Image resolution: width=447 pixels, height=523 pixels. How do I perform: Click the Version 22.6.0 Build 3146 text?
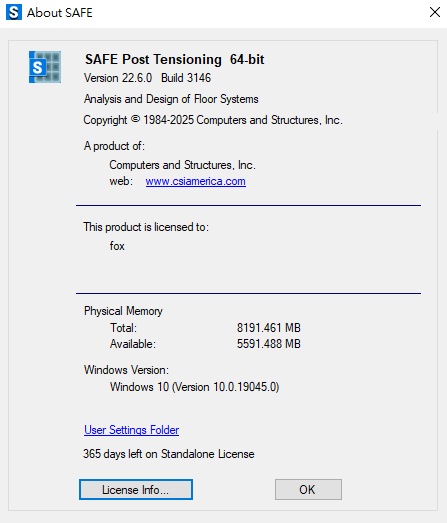click(x=147, y=78)
